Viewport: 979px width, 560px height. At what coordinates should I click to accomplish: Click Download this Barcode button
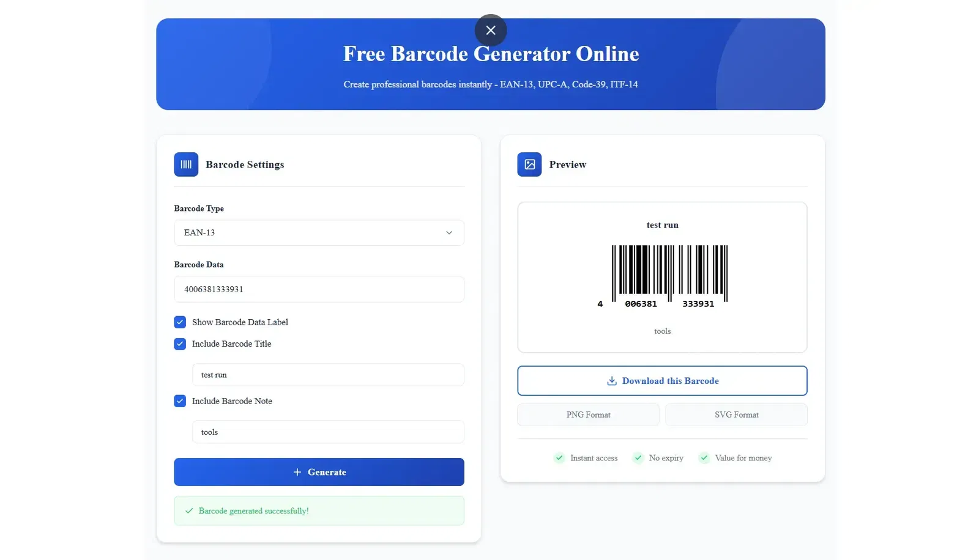(x=662, y=381)
